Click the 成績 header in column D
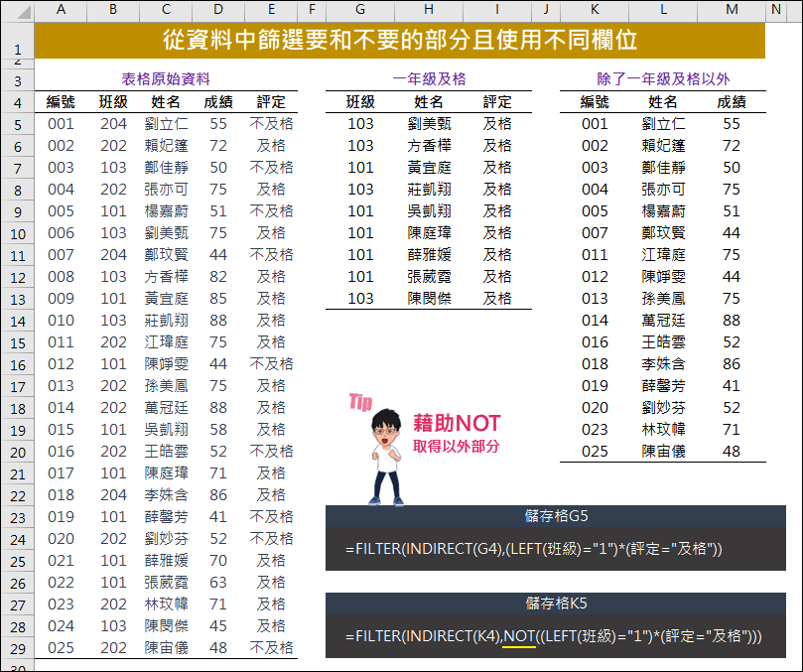This screenshot has height=672, width=803. (218, 102)
